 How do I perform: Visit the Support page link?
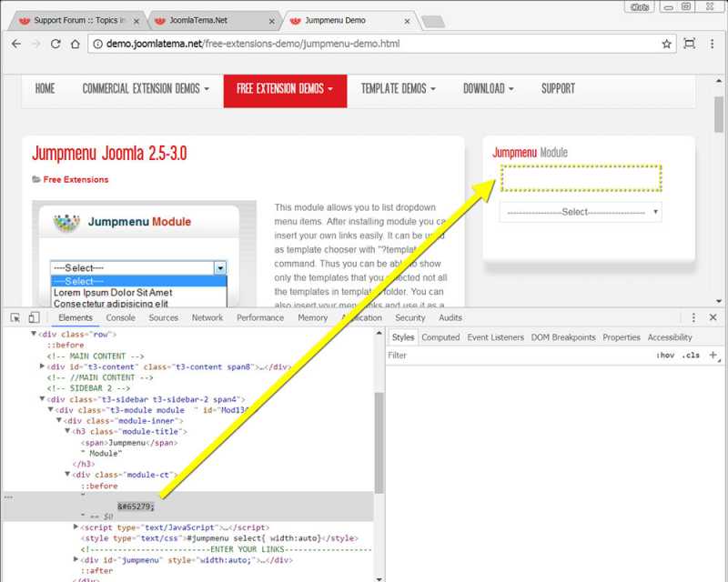(558, 88)
